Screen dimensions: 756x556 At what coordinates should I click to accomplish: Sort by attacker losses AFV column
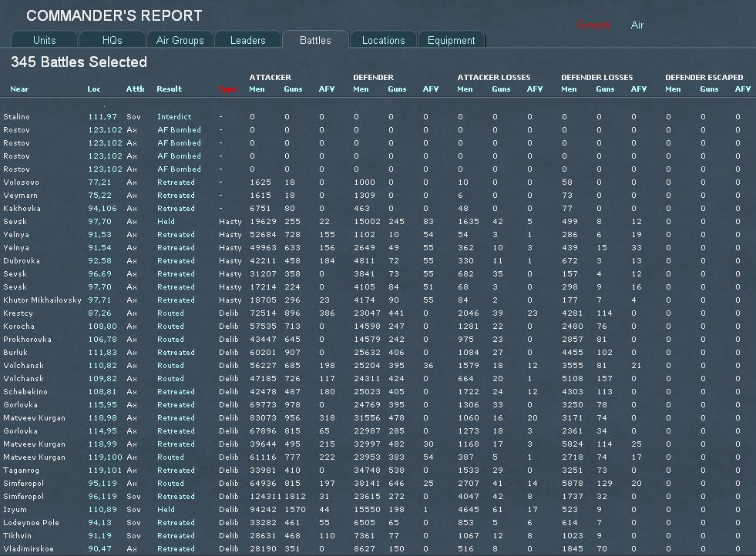point(534,89)
